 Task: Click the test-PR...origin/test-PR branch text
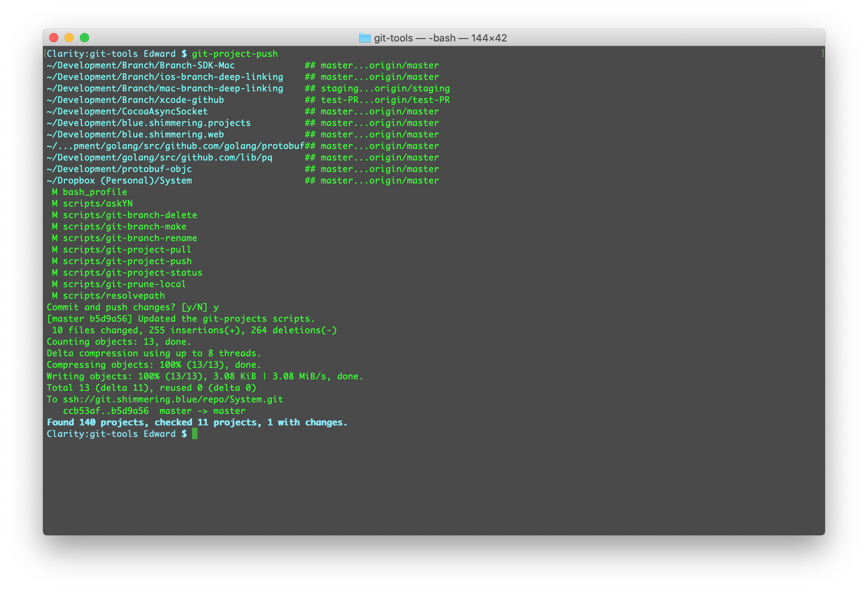tap(385, 100)
